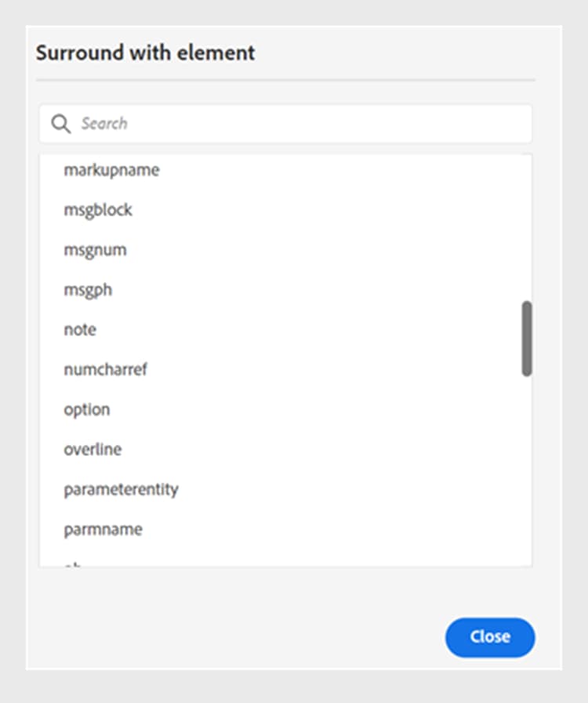Choose the note element

click(79, 329)
